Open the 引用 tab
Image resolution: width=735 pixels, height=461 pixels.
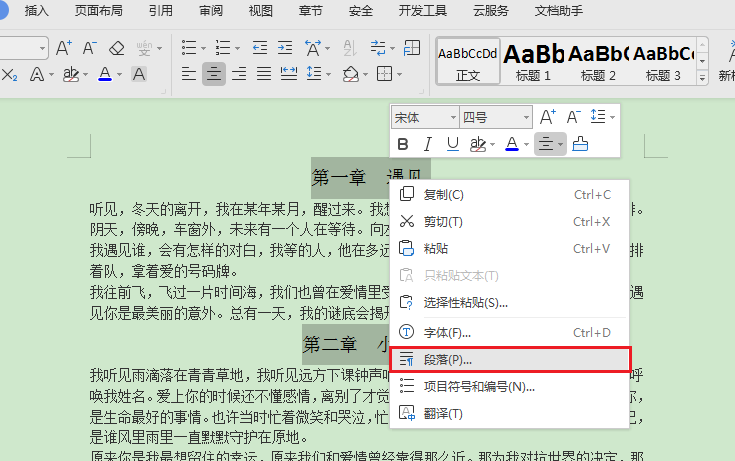pyautogui.click(x=161, y=10)
